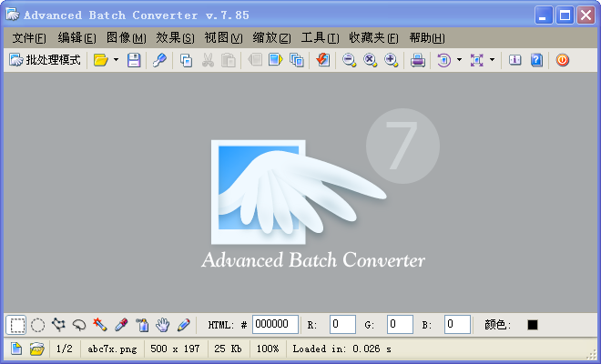Viewport: 601px width, 364px height.
Task: Click the overlapping images toolbar icon
Action: 297,60
